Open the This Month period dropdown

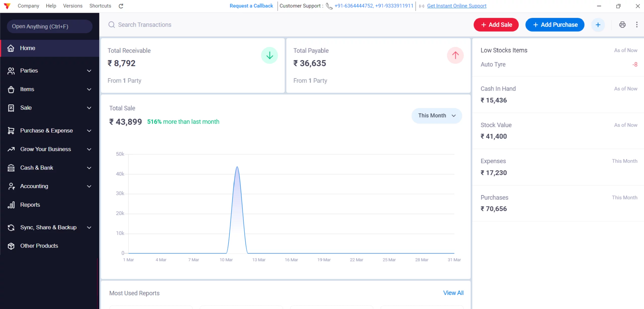436,116
